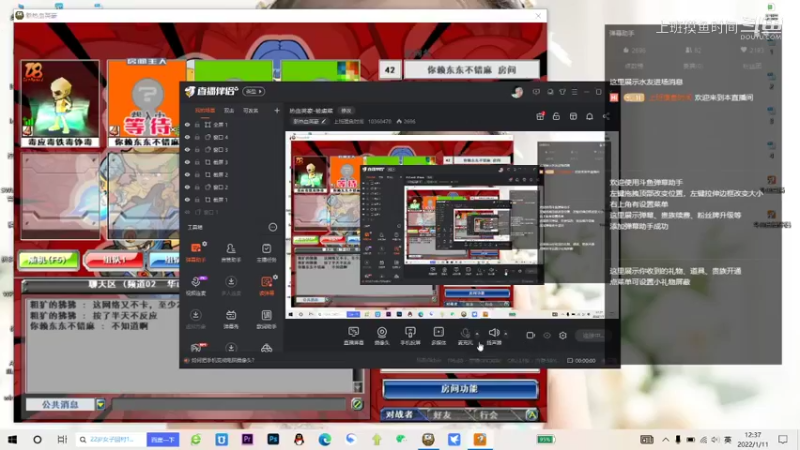This screenshot has height=450, width=800.
Task: Select the third scene tab before the plus icon
Action: (250, 110)
